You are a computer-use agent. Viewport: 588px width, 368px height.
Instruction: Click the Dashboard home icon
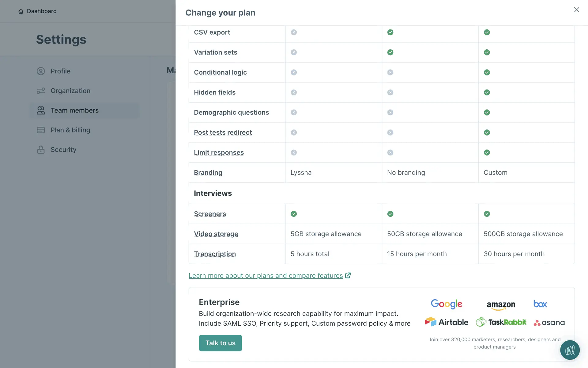pyautogui.click(x=21, y=11)
